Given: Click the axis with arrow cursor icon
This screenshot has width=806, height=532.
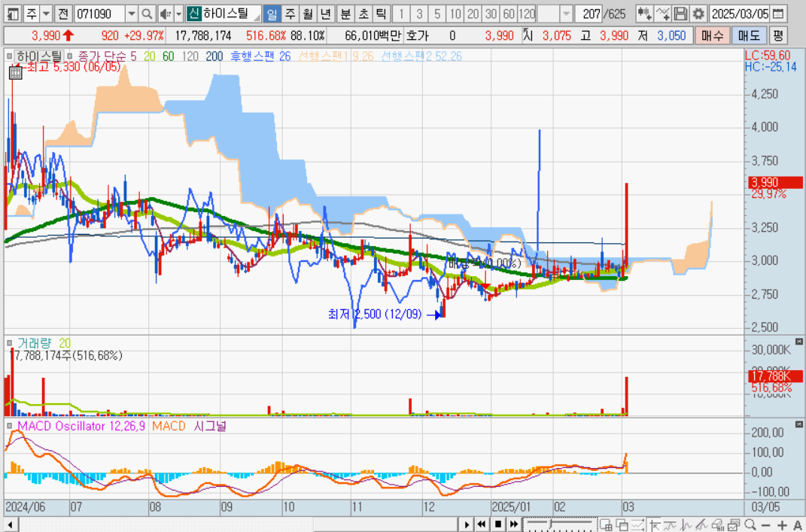Looking at the screenshot, I should pyautogui.click(x=655, y=524).
